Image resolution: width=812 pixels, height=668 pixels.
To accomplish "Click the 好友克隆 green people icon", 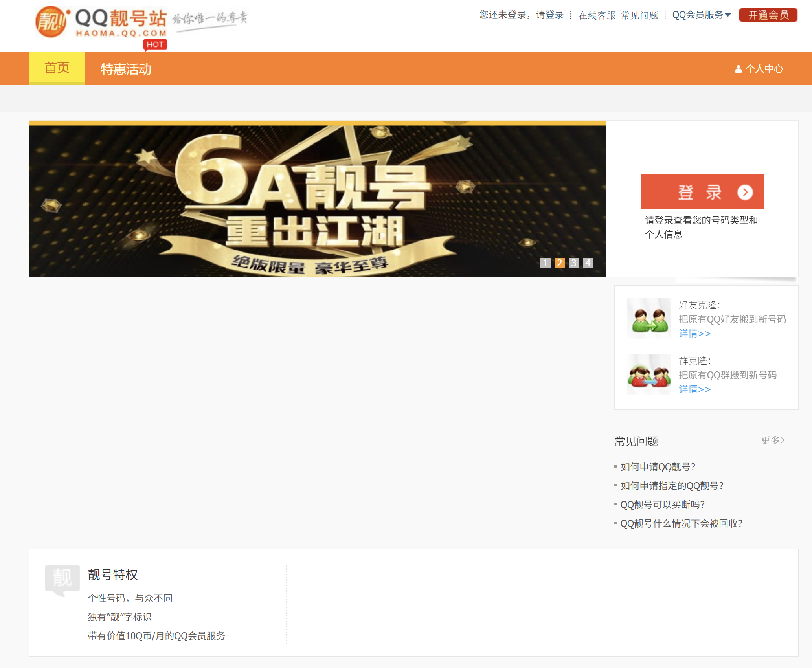I will [x=648, y=318].
